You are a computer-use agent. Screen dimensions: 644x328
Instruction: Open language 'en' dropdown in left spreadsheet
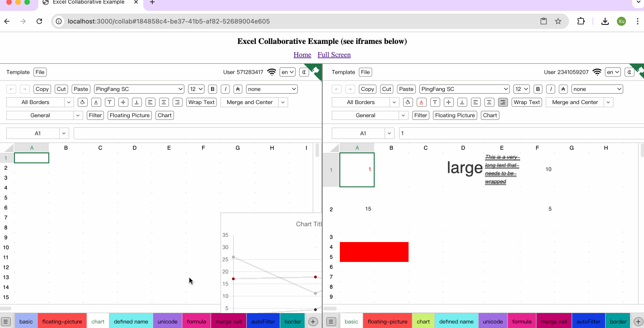pos(287,72)
